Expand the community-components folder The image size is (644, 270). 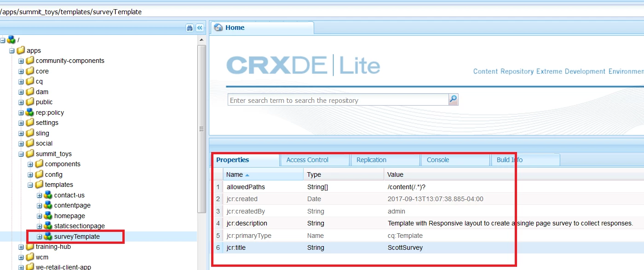21,61
